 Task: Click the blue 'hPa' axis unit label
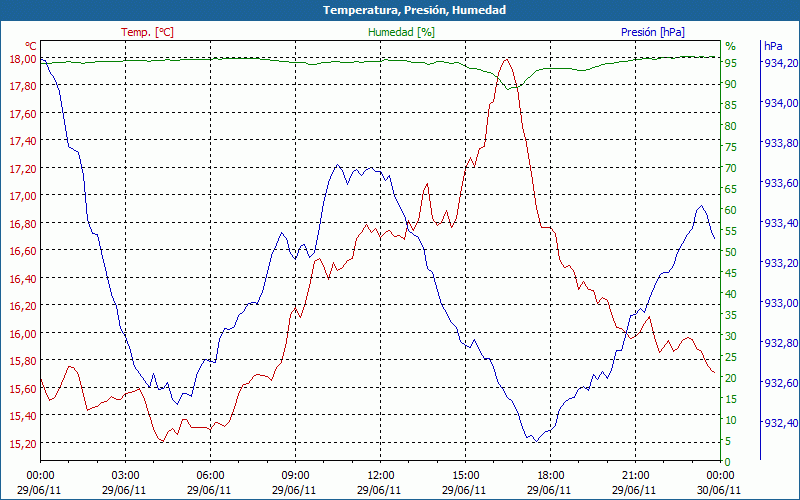(x=773, y=46)
